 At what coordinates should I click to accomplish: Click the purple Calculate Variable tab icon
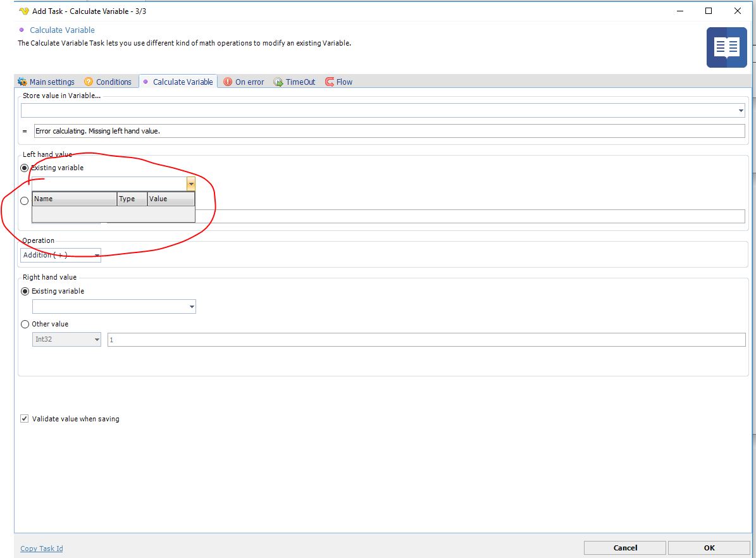point(146,82)
